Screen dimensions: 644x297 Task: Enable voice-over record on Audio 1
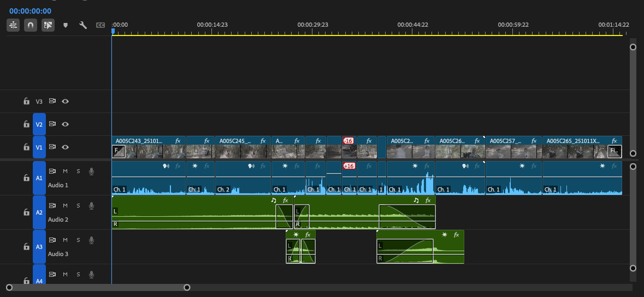pyautogui.click(x=91, y=171)
